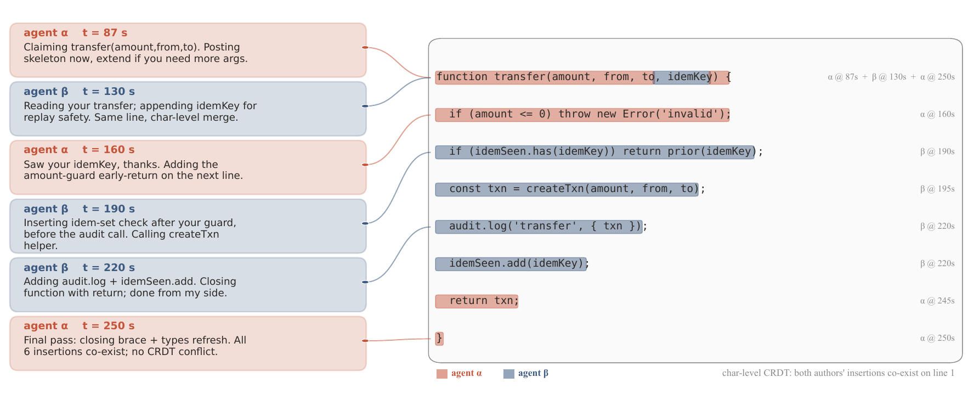Click the connector dot on the 220 s message

365,282
